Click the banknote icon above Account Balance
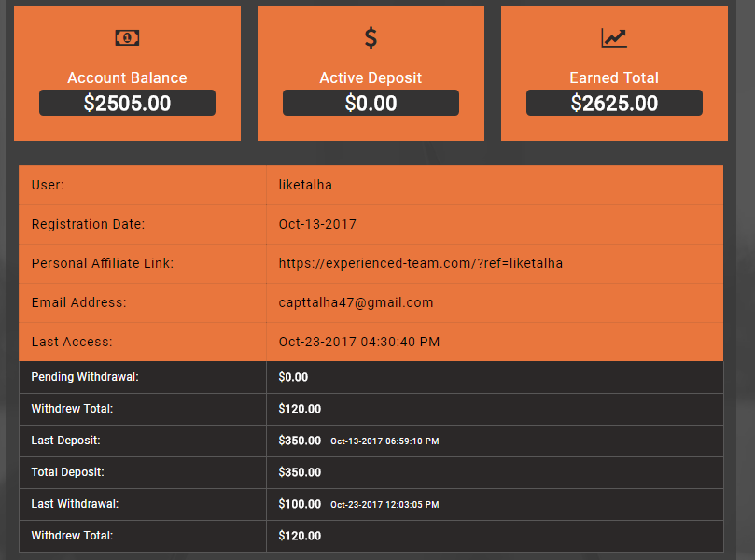Image resolution: width=755 pixels, height=560 pixels. pos(127,37)
